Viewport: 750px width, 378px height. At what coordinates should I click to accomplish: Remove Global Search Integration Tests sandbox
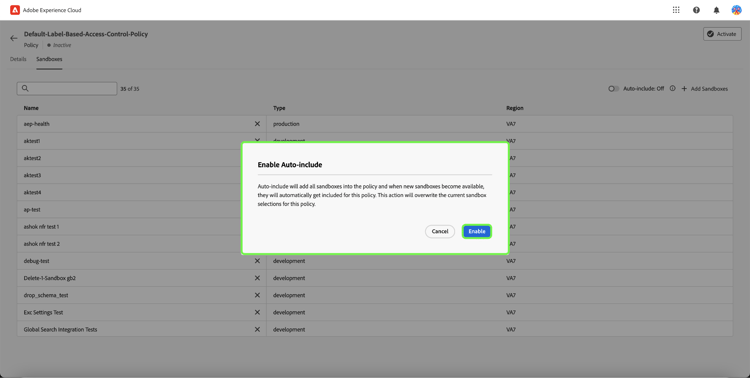257,330
